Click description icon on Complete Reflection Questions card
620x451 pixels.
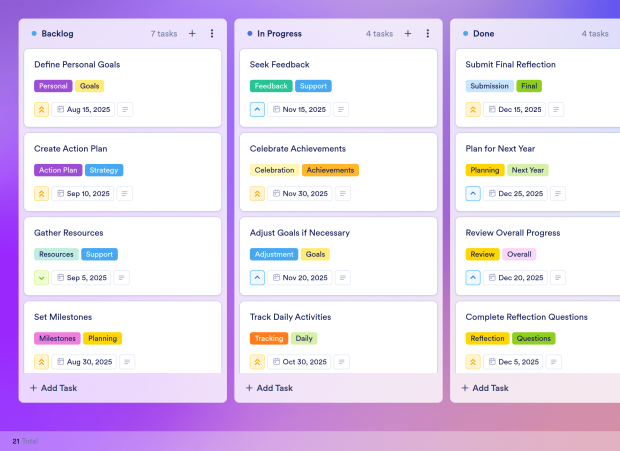[554, 362]
